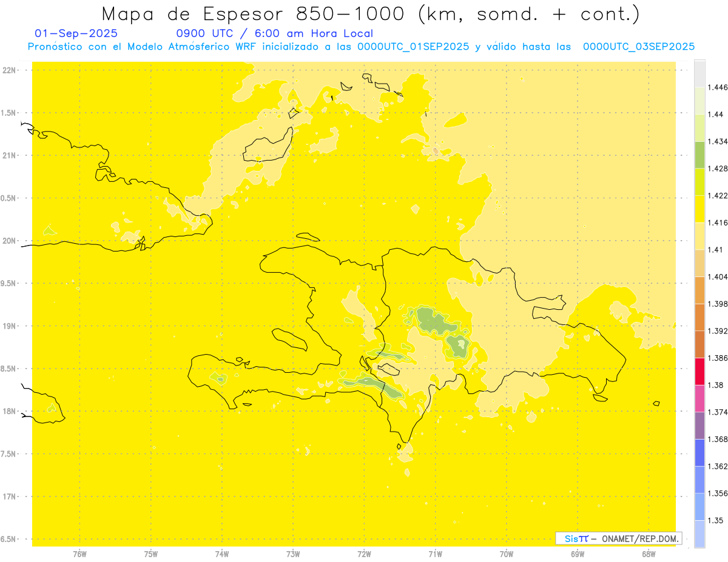Select the colorbar value '1.434'
Viewport: 728px width, 562px height.
coord(719,141)
